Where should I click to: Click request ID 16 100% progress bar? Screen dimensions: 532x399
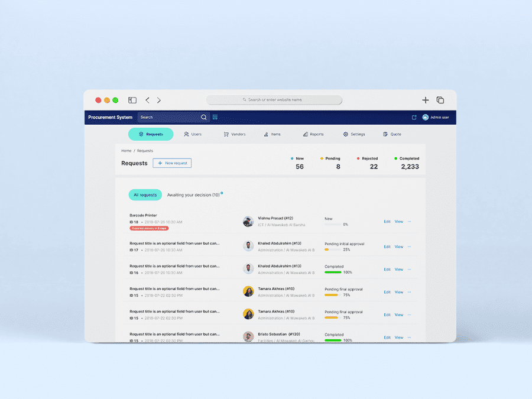333,273
